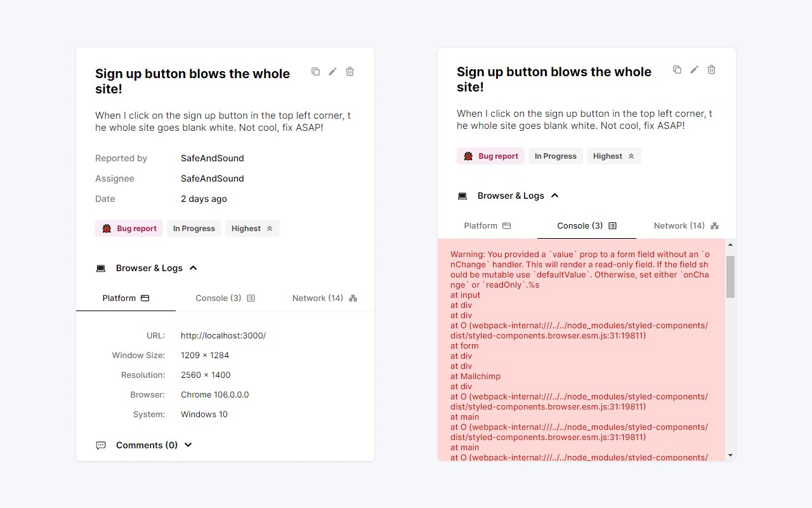Click the copy icon on the right card
The image size is (812, 508).
coord(677,69)
